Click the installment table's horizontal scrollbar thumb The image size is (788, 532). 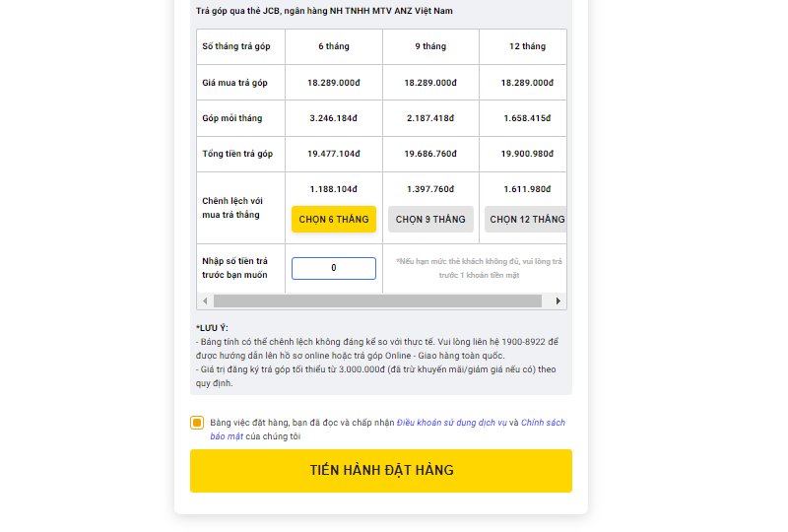(x=377, y=300)
